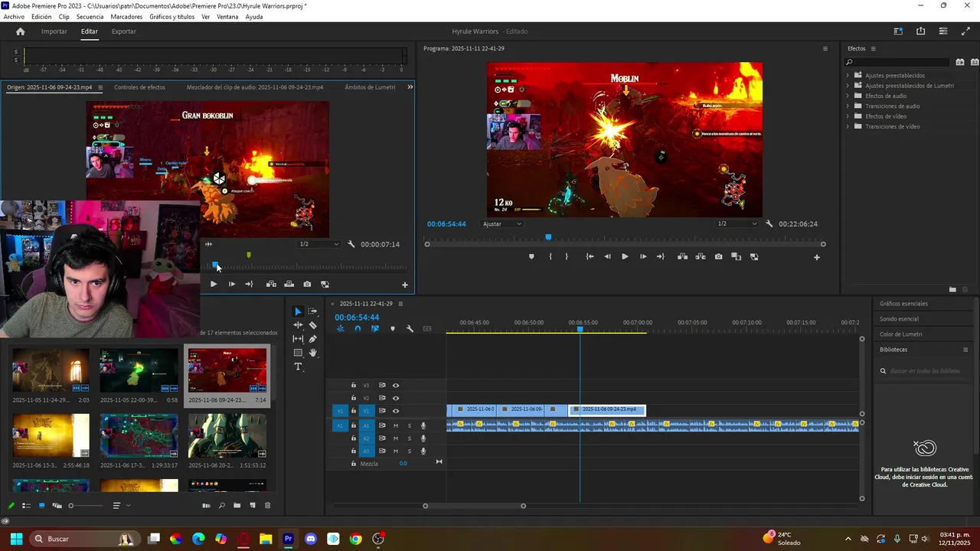The width and height of the screenshot is (980, 551).
Task: Open the Secuencia menu
Action: (90, 17)
